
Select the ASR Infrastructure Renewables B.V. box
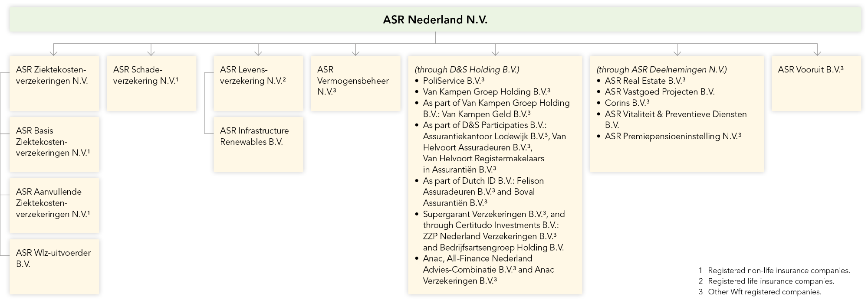coord(258,144)
